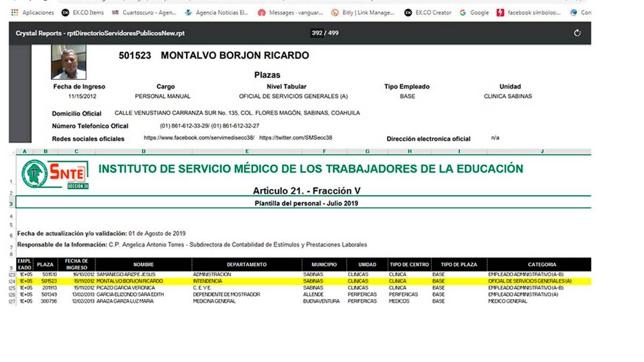Click the rotate icon in the report toolbar
This screenshot has width=644, height=362.
tap(577, 33)
